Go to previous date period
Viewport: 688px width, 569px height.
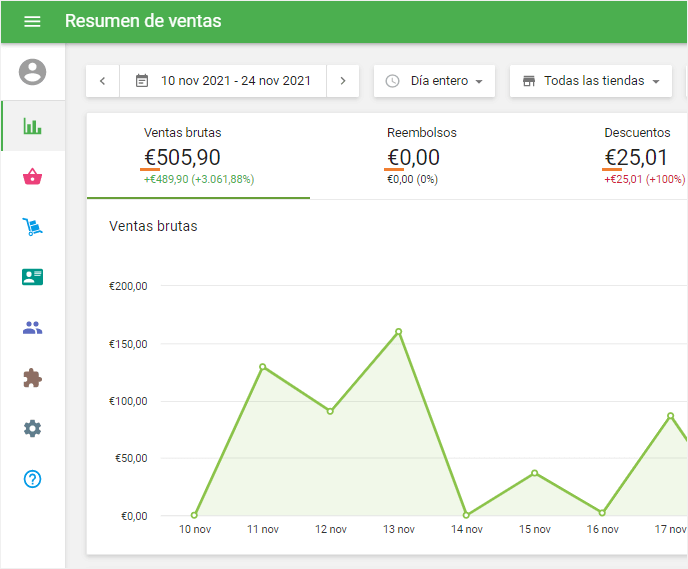102,81
